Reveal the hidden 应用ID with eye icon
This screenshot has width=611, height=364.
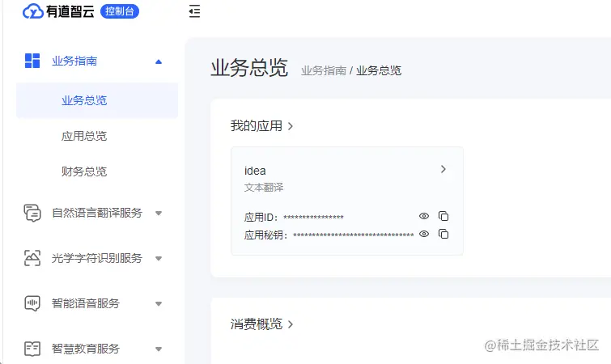coord(424,216)
